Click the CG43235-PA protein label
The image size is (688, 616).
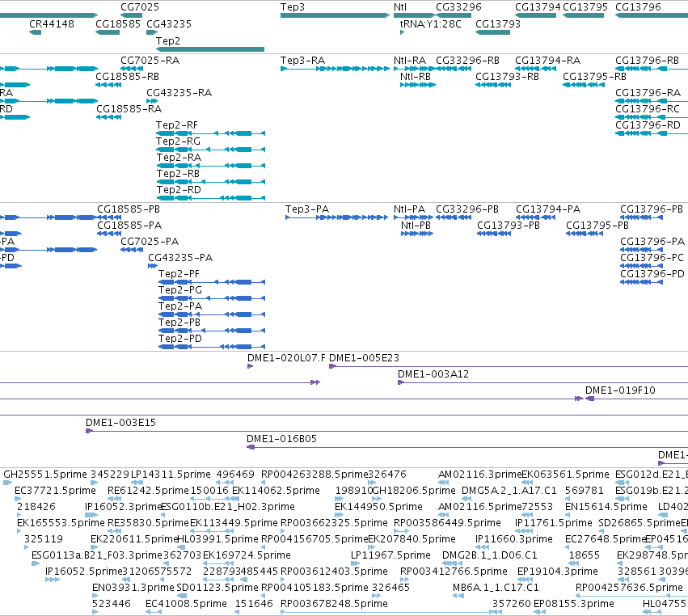click(180, 258)
